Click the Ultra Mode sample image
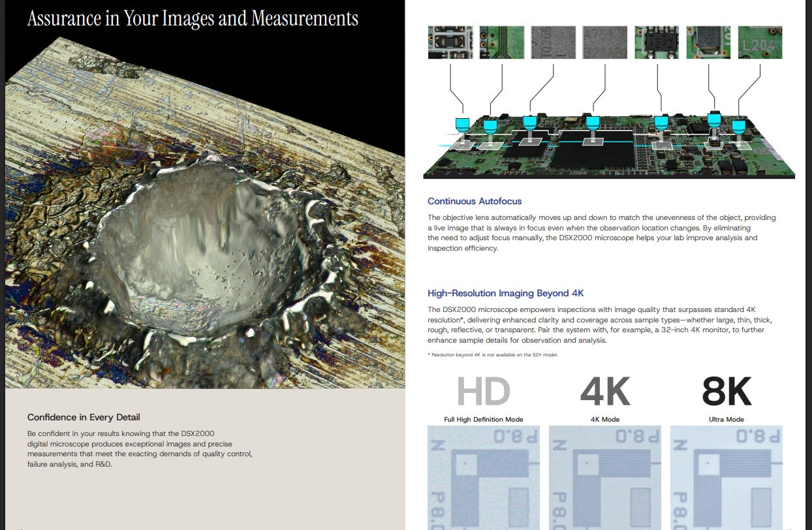The image size is (812, 530). 726,477
